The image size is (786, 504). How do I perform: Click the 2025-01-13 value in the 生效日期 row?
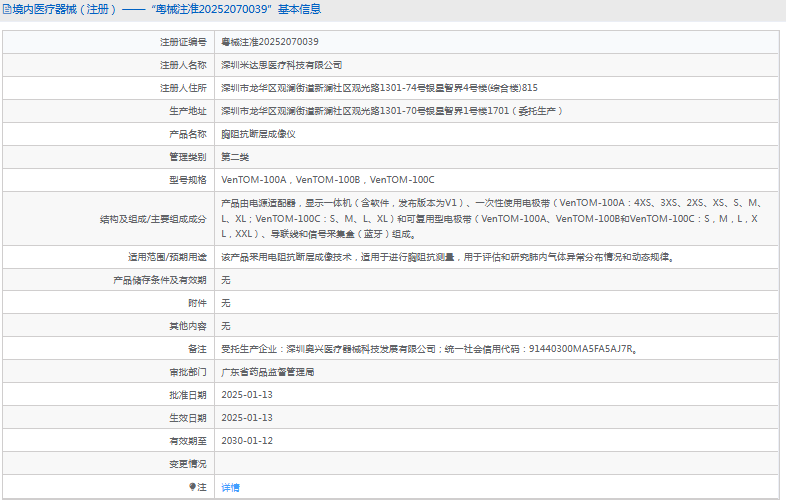[247, 418]
